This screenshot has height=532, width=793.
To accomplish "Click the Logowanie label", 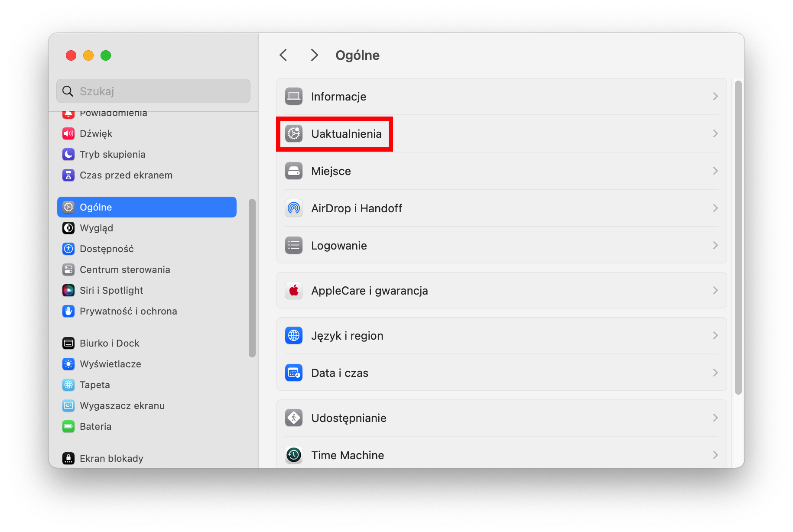I will pyautogui.click(x=339, y=246).
